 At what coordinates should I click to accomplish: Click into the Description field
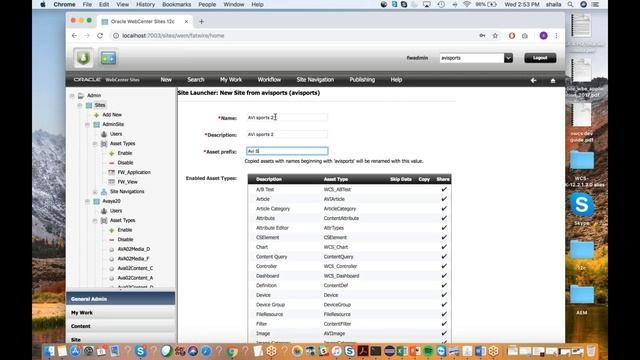[x=287, y=134]
